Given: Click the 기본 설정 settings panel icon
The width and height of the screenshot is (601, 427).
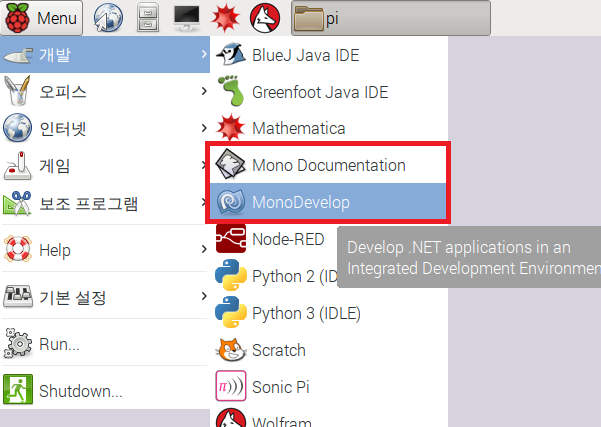Looking at the screenshot, I should click(18, 296).
